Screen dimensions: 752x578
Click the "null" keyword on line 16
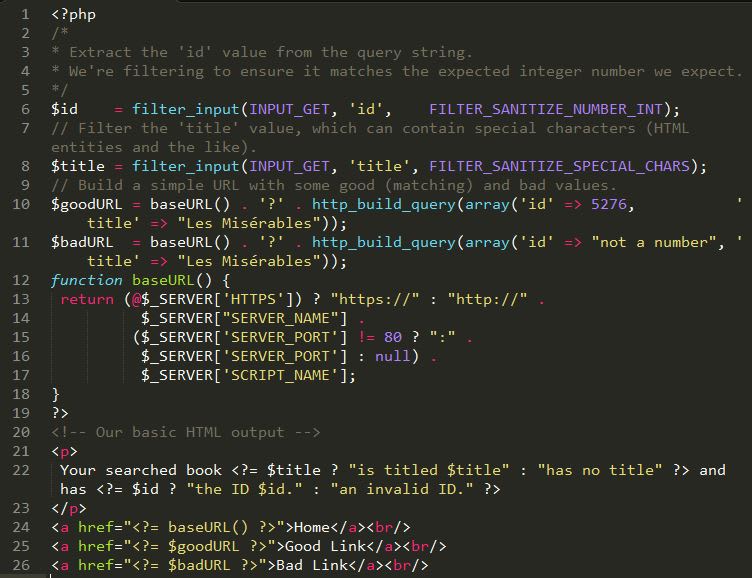pos(393,356)
